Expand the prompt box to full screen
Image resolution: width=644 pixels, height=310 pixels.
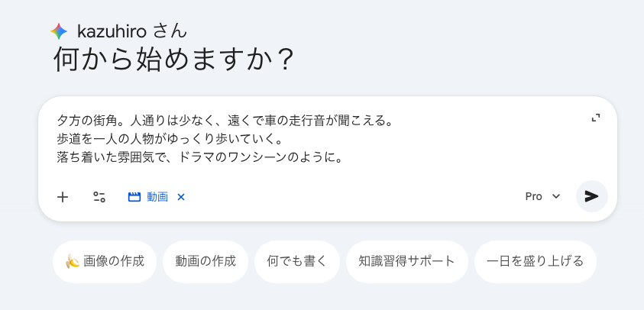(x=596, y=118)
